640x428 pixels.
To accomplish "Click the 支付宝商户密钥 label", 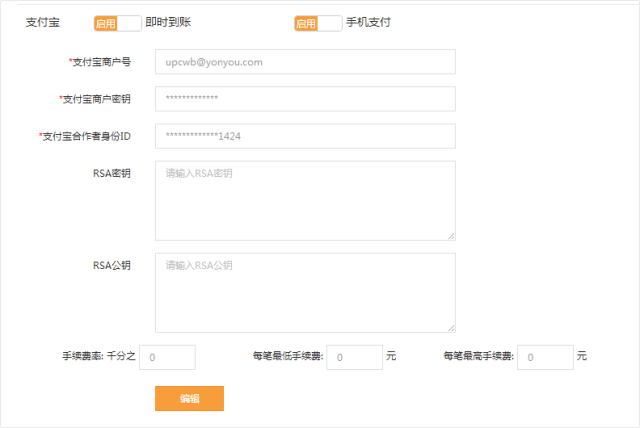I will [x=95, y=99].
